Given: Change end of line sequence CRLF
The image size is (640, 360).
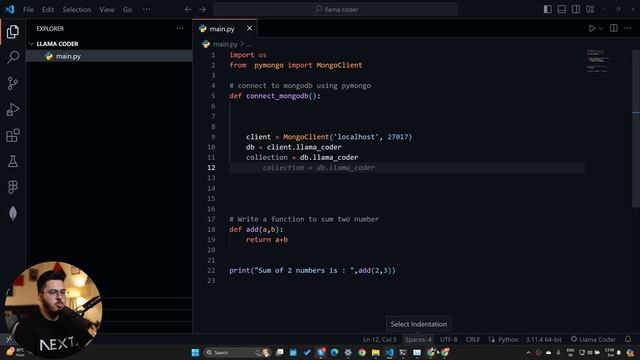Looking at the screenshot, I should coord(473,339).
